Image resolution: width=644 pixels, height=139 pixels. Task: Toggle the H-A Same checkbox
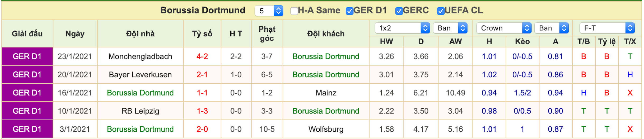click(294, 11)
